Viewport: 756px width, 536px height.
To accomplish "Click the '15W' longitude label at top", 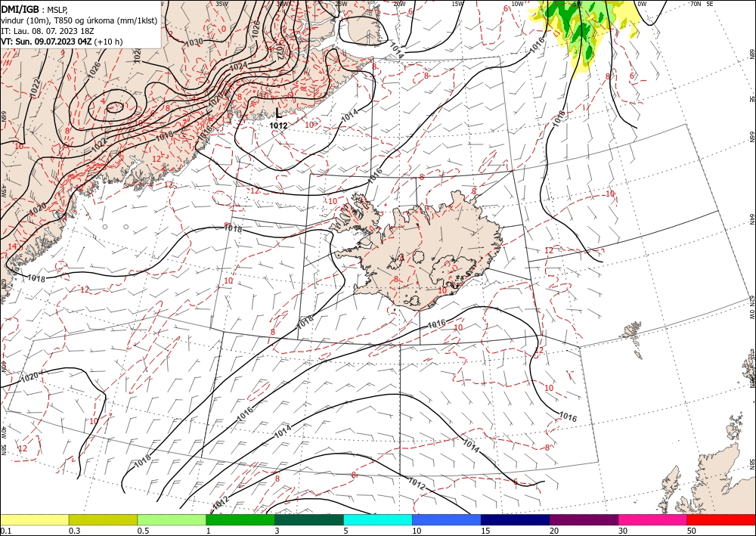I will click(x=457, y=4).
